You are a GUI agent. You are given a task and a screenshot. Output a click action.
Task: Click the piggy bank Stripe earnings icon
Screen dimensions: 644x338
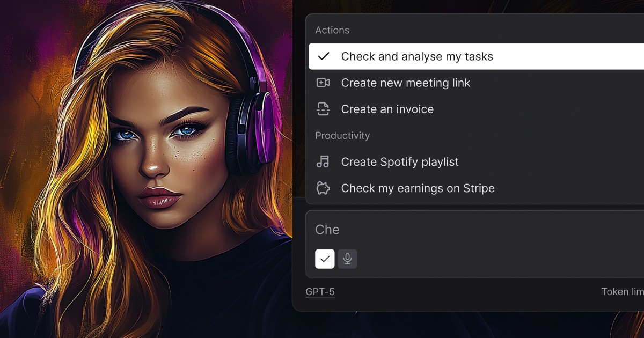(x=324, y=188)
